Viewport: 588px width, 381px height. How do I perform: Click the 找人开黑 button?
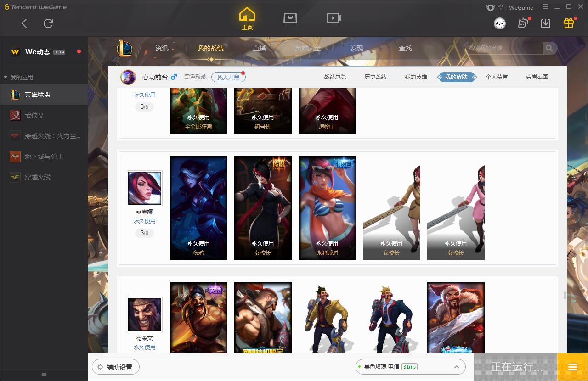pyautogui.click(x=228, y=77)
